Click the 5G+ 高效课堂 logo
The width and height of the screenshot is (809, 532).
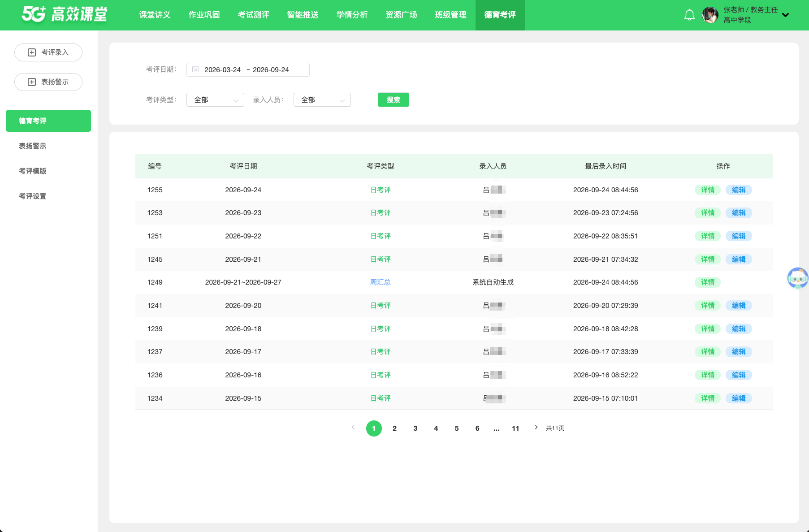tap(65, 14)
